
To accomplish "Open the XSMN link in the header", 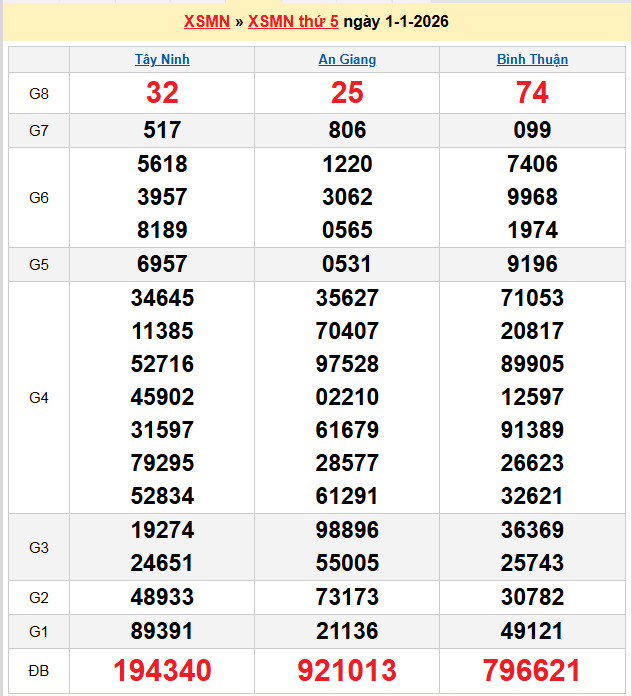I will (207, 22).
